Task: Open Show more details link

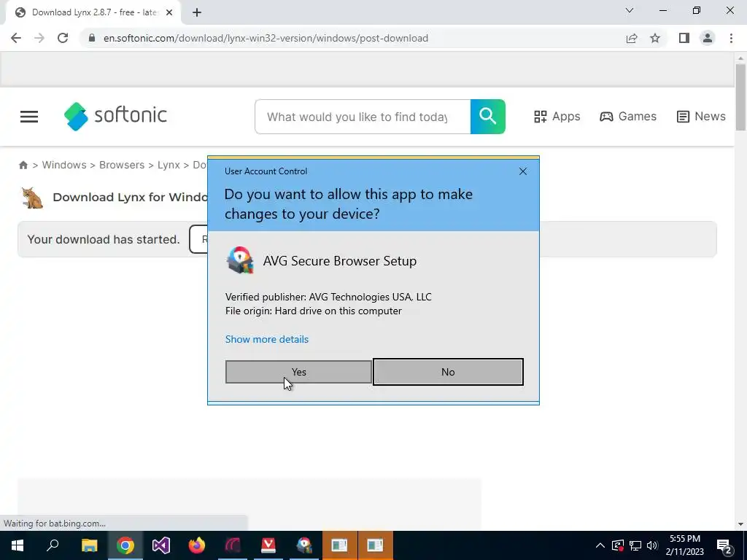Action: pos(267,339)
